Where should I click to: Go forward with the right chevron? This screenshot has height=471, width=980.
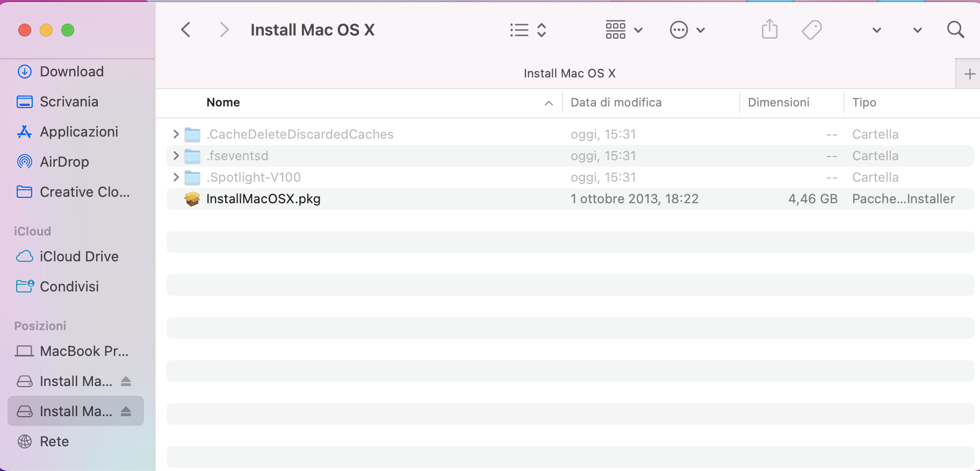(224, 30)
